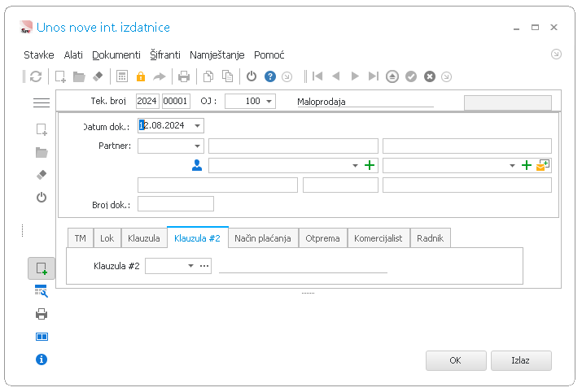
Task: Click blue columns layout icon in sidebar
Action: (42, 337)
